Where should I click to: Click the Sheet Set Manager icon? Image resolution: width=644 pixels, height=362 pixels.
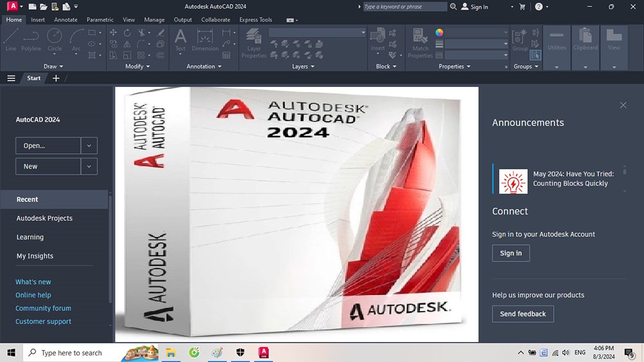(x=66, y=6)
